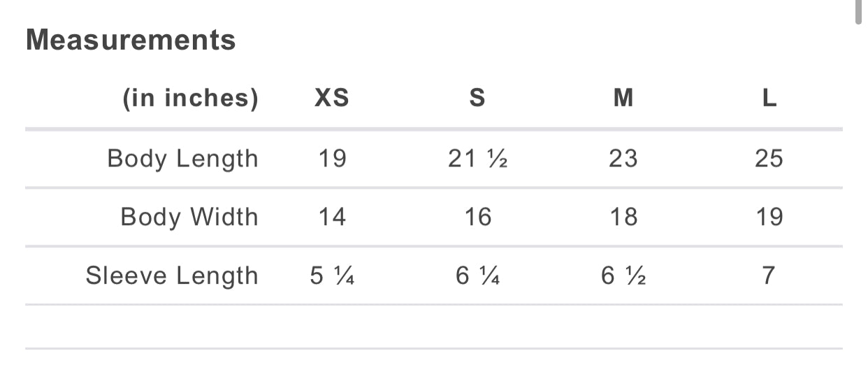
Task: Select the L size column header
Action: (769, 99)
